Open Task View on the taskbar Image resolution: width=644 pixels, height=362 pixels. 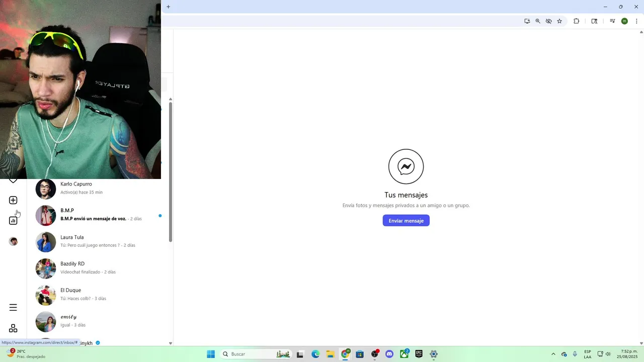pyautogui.click(x=300, y=354)
